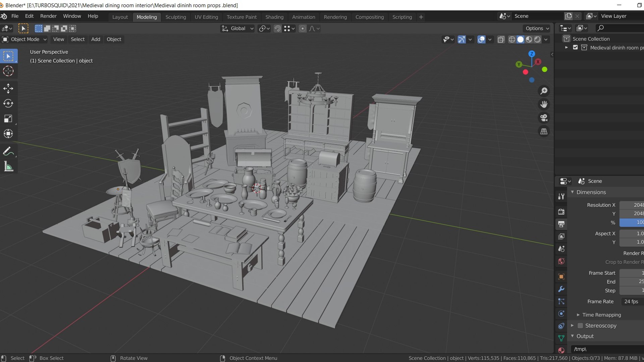644x362 pixels.
Task: Uncheck the Medieval dininh room collection checkbox
Action: coord(575,47)
